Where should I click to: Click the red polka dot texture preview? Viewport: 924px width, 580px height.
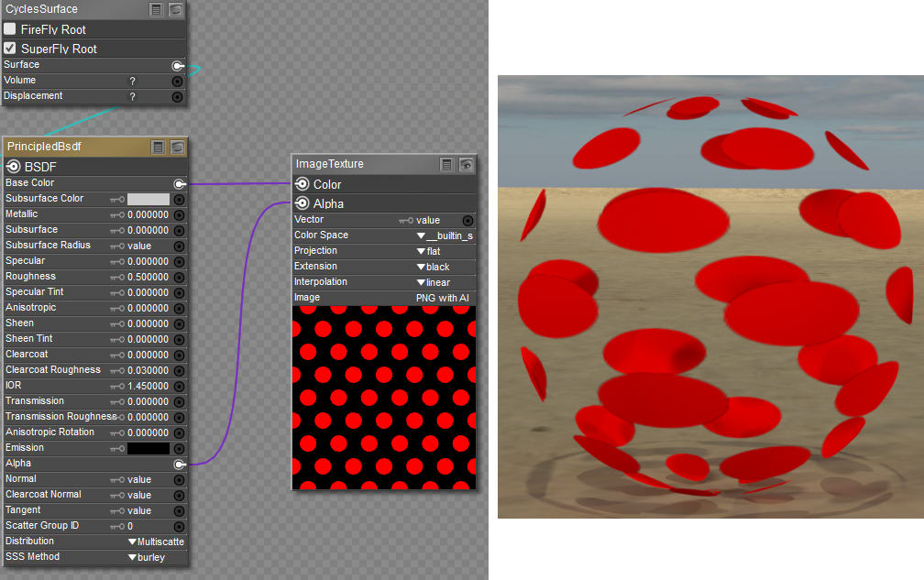(x=384, y=398)
